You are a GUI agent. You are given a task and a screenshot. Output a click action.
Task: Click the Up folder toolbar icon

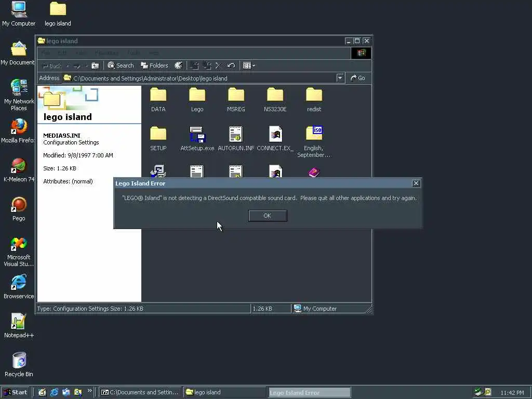point(96,65)
